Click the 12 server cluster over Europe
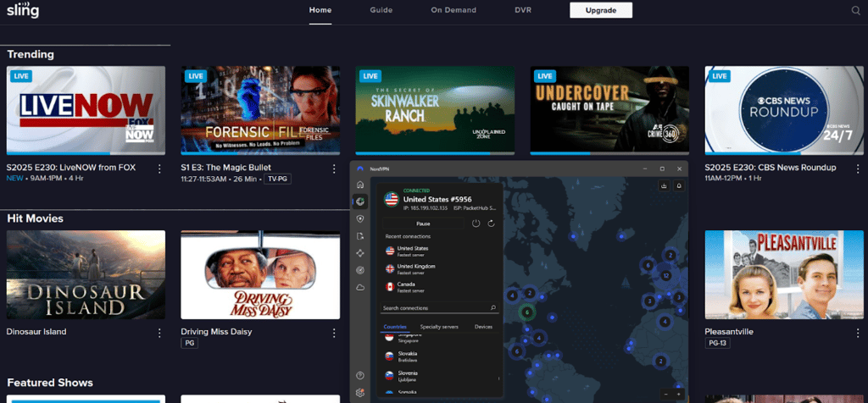 pos(666,275)
